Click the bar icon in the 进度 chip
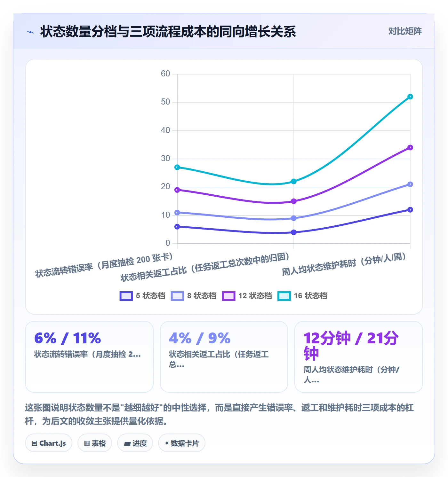Screen dimensions: 448x477 pos(127,443)
